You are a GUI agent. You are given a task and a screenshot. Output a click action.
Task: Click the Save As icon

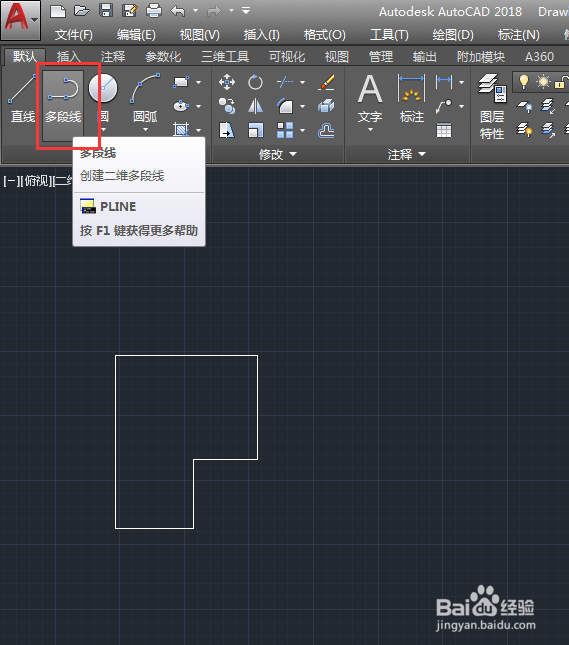tap(130, 11)
